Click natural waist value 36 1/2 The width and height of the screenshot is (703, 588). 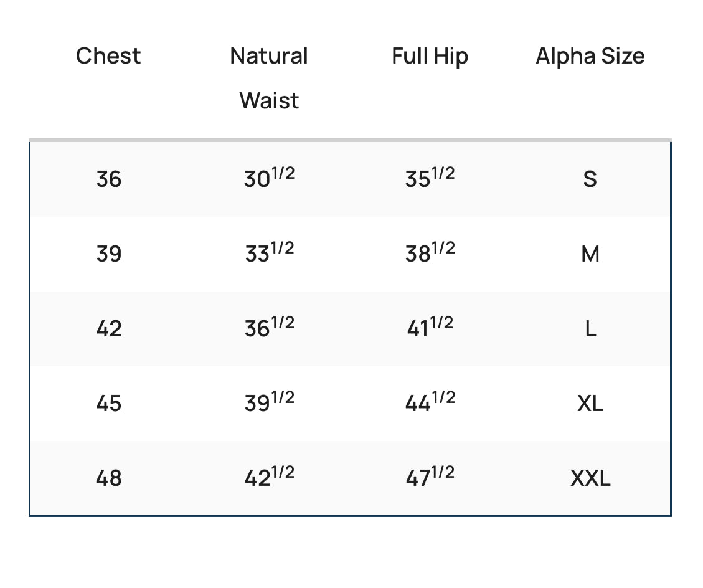pos(269,328)
